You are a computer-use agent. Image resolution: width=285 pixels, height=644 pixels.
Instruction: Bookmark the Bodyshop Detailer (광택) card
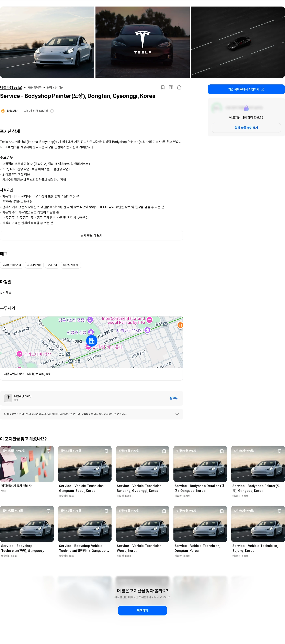tap(222, 451)
